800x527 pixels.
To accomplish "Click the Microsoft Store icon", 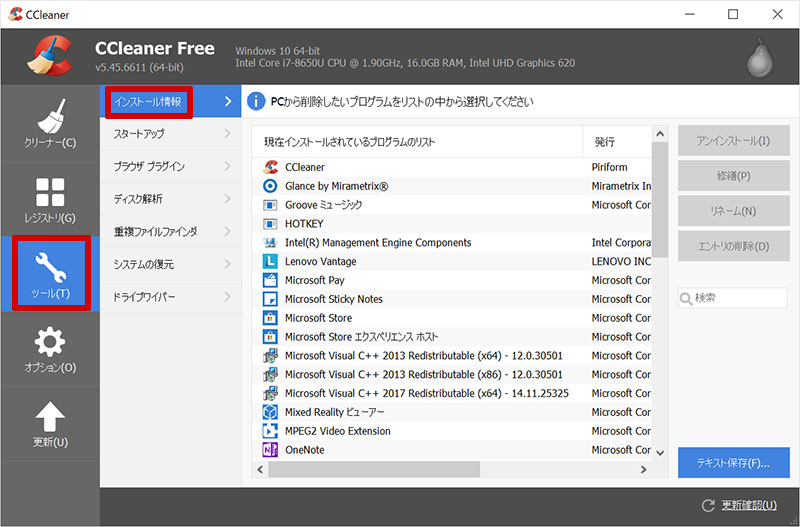I will 270,318.
